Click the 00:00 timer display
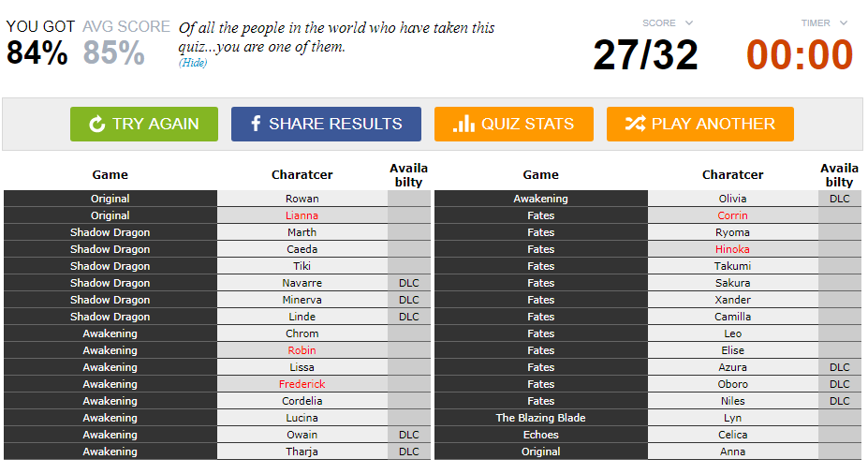Image resolution: width=868 pixels, height=474 pixels. point(800,55)
